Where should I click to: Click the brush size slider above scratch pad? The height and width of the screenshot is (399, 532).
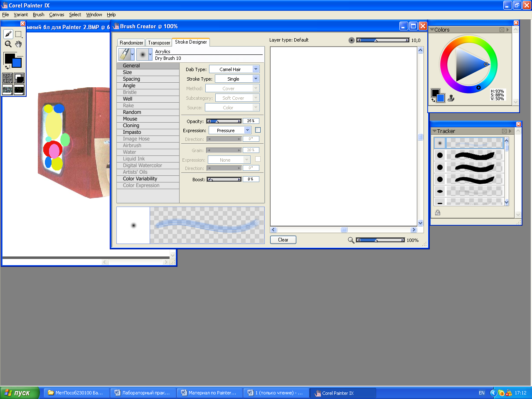[x=383, y=40]
